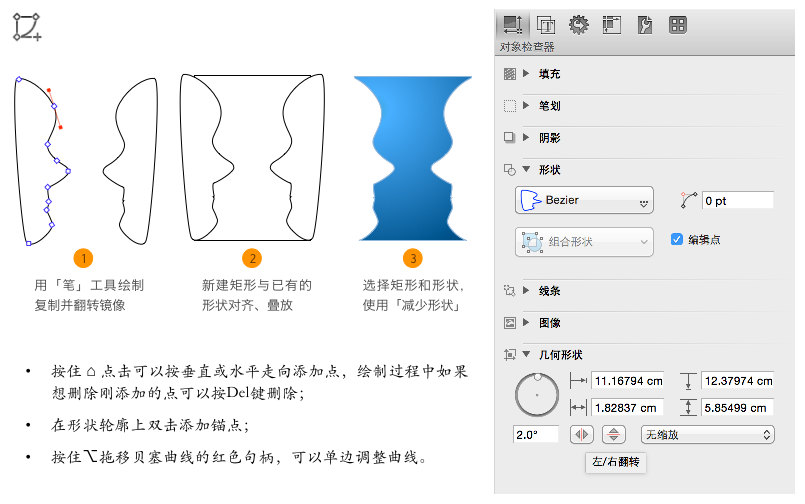Click the corner radius icon
Screen dimensions: 805x504
click(688, 200)
